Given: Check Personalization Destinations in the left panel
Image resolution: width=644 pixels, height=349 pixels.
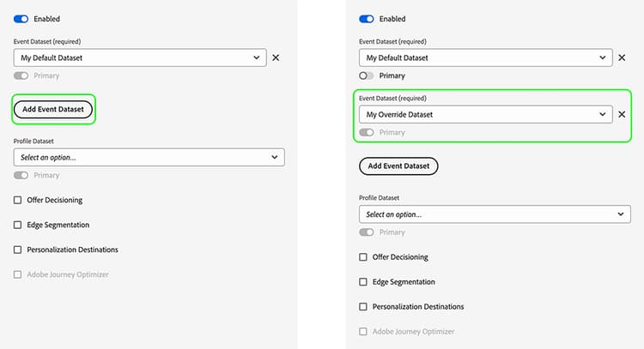Looking at the screenshot, I should pos(18,250).
